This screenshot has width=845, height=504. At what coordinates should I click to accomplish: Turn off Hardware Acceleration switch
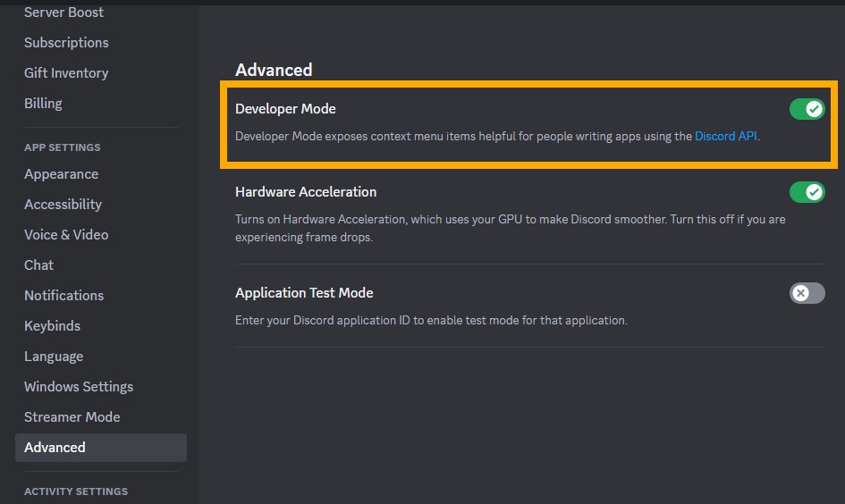point(807,192)
